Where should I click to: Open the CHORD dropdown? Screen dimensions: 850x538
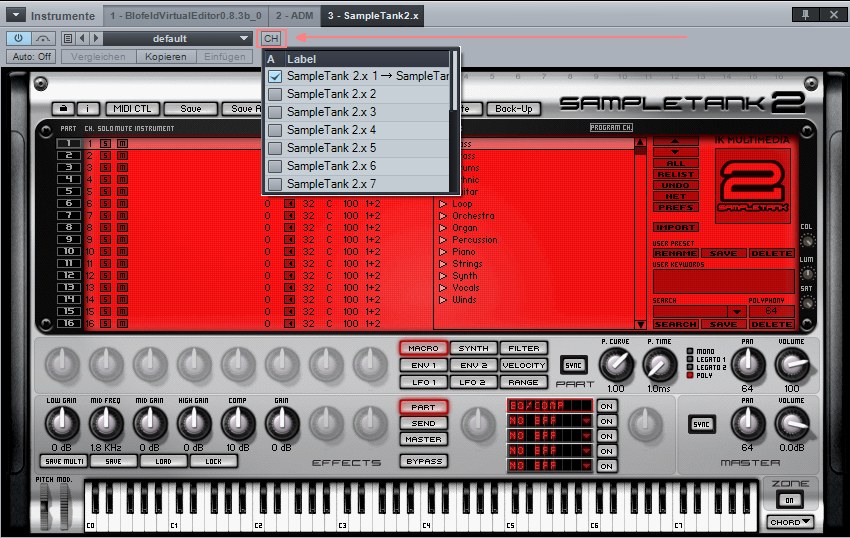click(x=790, y=522)
